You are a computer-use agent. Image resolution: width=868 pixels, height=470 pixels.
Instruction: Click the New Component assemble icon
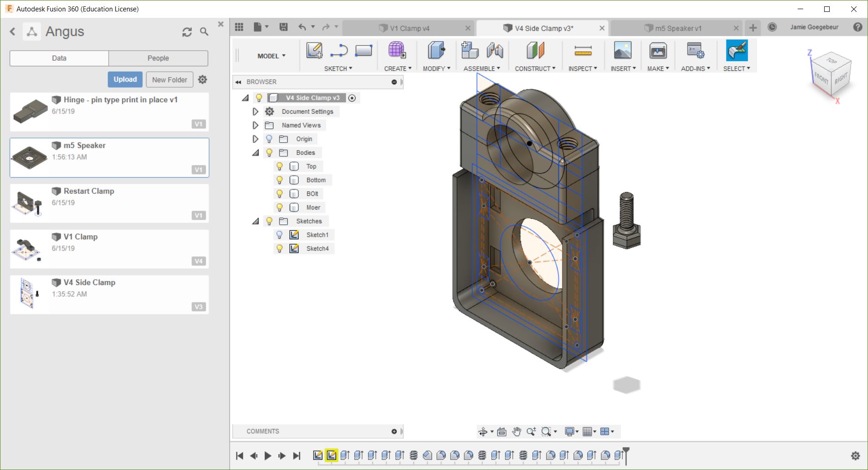pos(469,50)
